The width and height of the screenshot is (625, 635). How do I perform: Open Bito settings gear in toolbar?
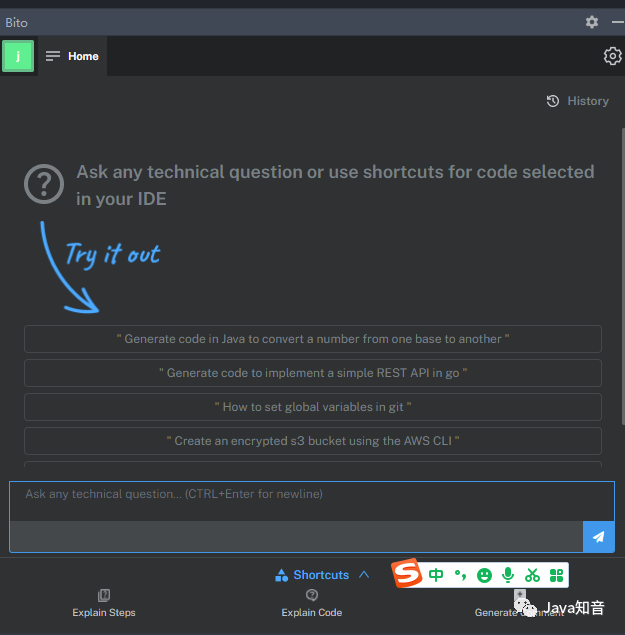tap(612, 56)
